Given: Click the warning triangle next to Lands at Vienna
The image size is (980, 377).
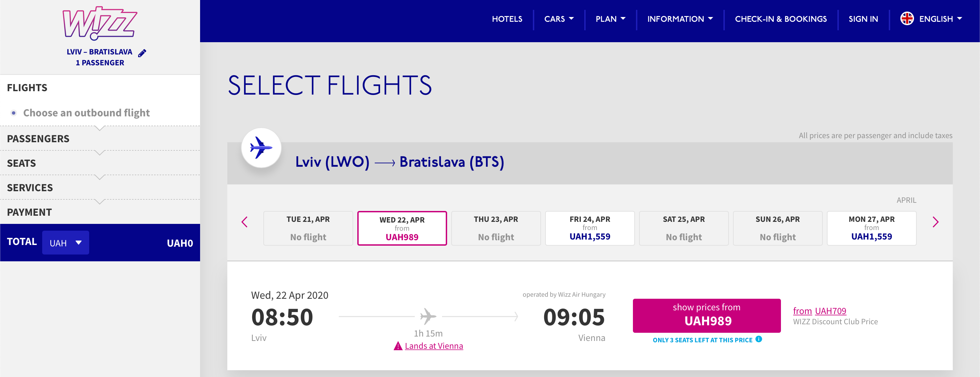Looking at the screenshot, I should coord(398,346).
